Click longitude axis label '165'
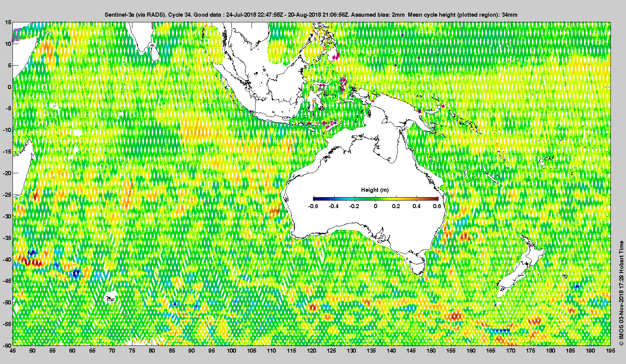Image resolution: width=626 pixels, height=364 pixels. (491, 350)
